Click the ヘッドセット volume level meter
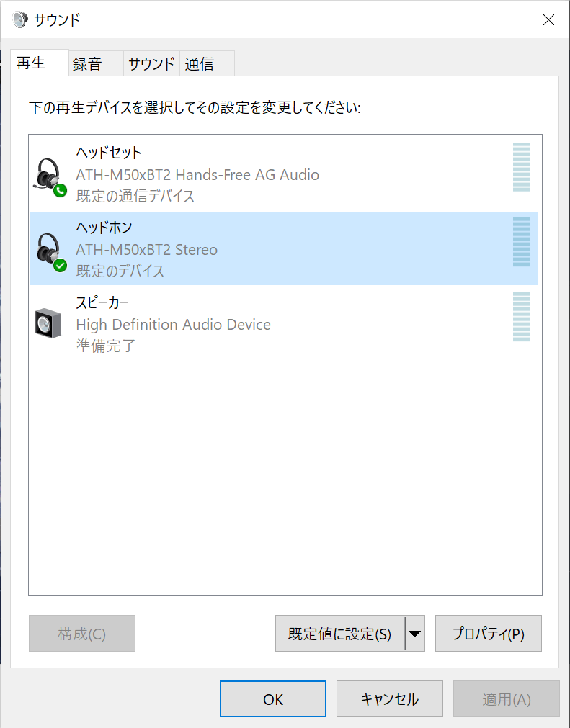The width and height of the screenshot is (570, 728). point(521,167)
